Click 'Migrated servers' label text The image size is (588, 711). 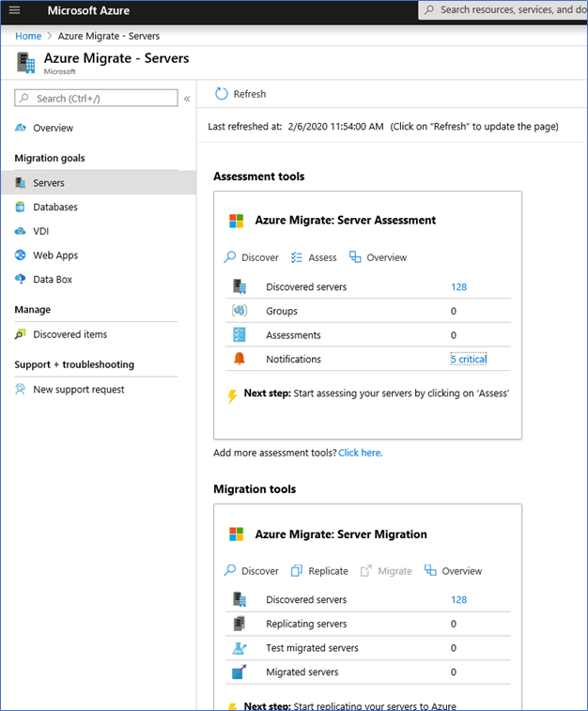pyautogui.click(x=302, y=672)
